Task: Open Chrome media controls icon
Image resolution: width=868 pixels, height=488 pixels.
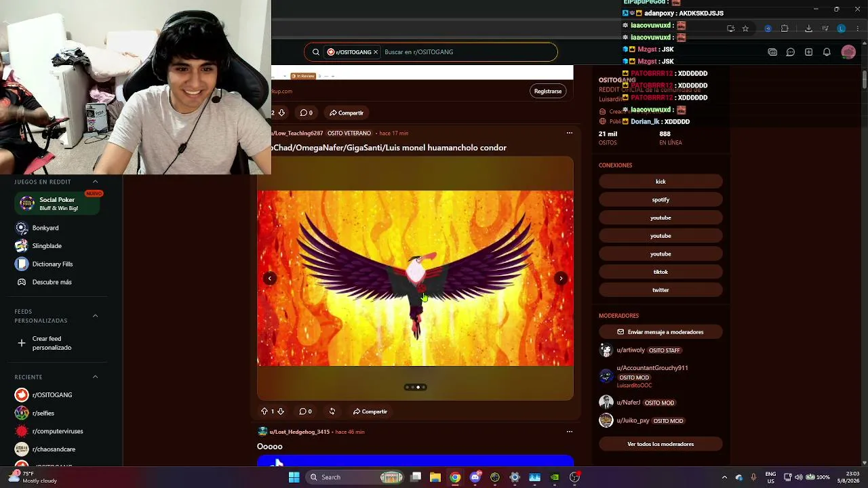Action: pyautogui.click(x=825, y=28)
